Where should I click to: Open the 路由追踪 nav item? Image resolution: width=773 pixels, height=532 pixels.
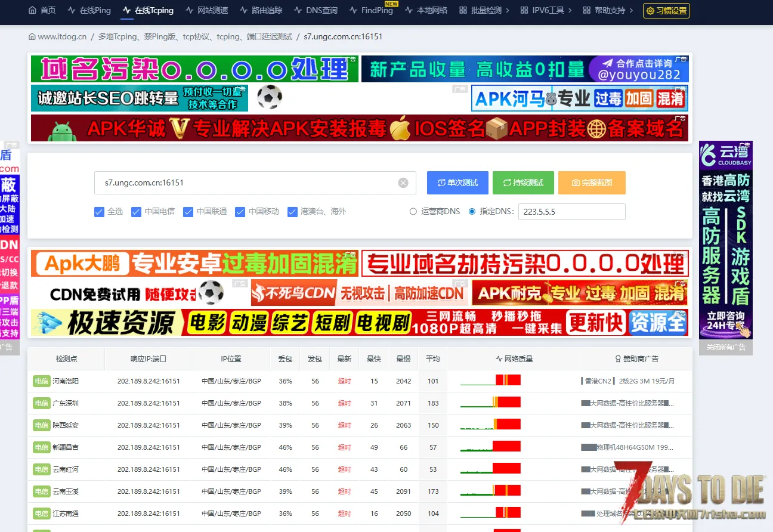coord(261,10)
